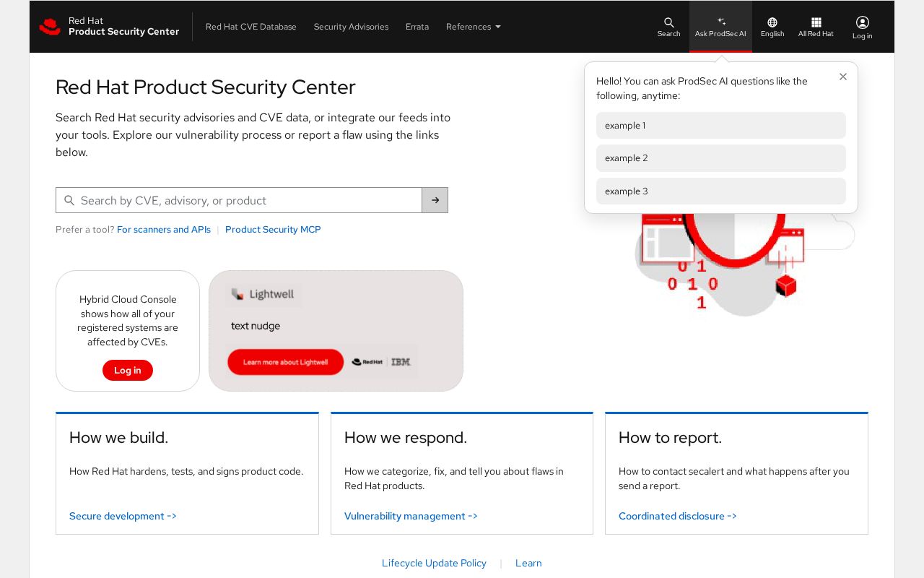Open the Search magnifier icon in header

click(x=668, y=22)
